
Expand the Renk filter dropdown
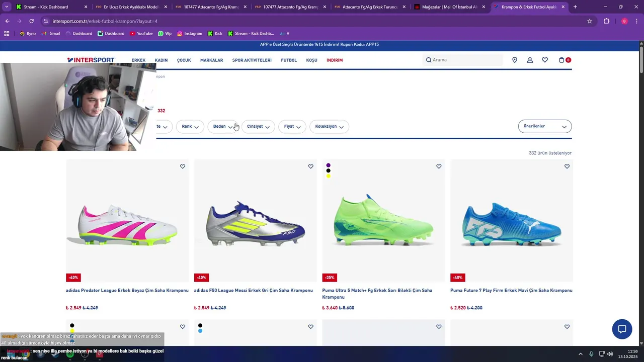tap(190, 127)
